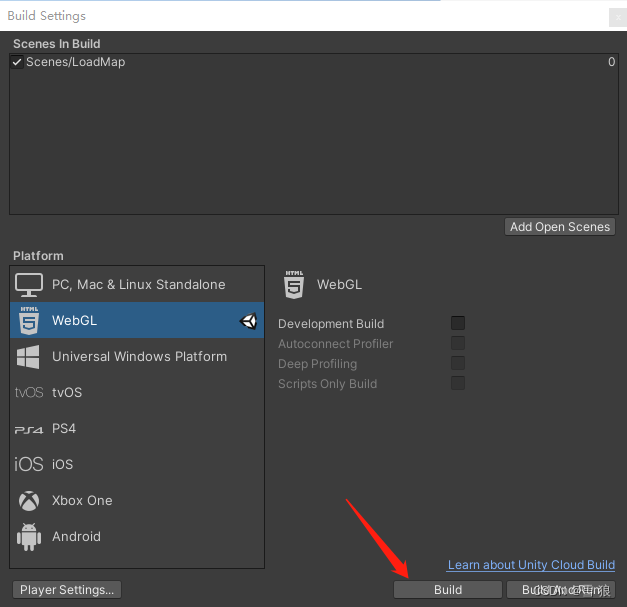Click the Deep Profiling label
The image size is (627, 607).
pyautogui.click(x=317, y=364)
